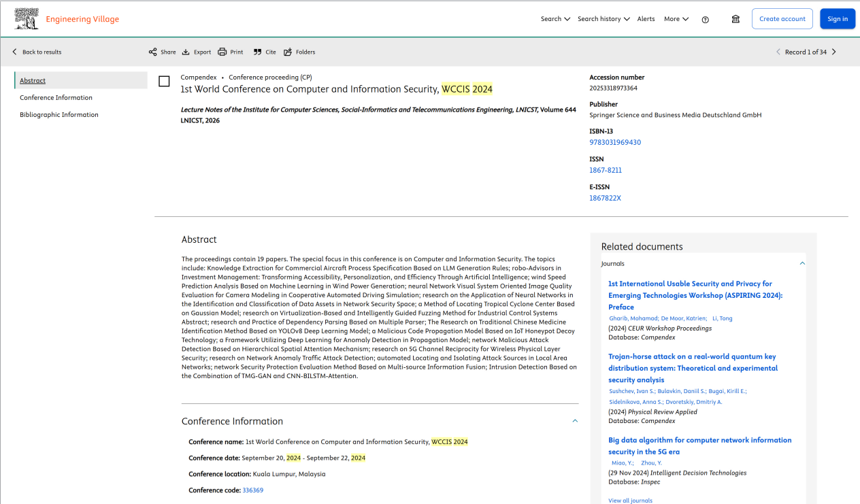Select Abstract in the left sidebar
This screenshot has height=504, width=860.
pyautogui.click(x=33, y=80)
